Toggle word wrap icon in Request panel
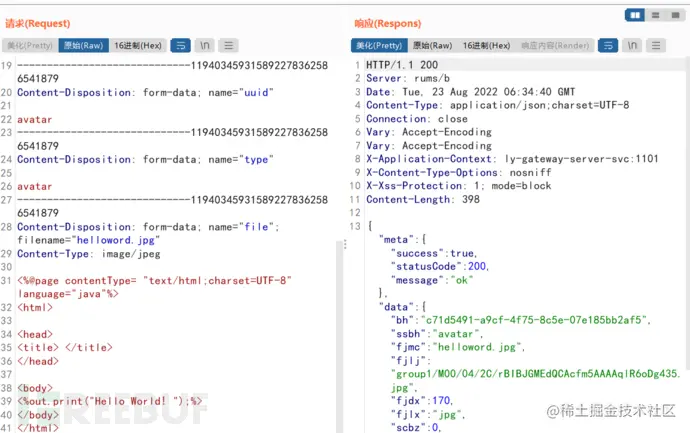The image size is (690, 433). point(180,45)
